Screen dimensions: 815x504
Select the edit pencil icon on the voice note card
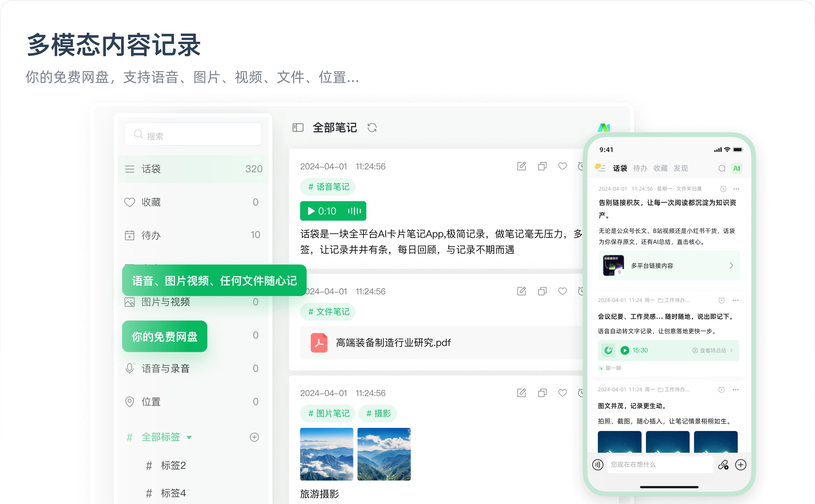point(522,166)
